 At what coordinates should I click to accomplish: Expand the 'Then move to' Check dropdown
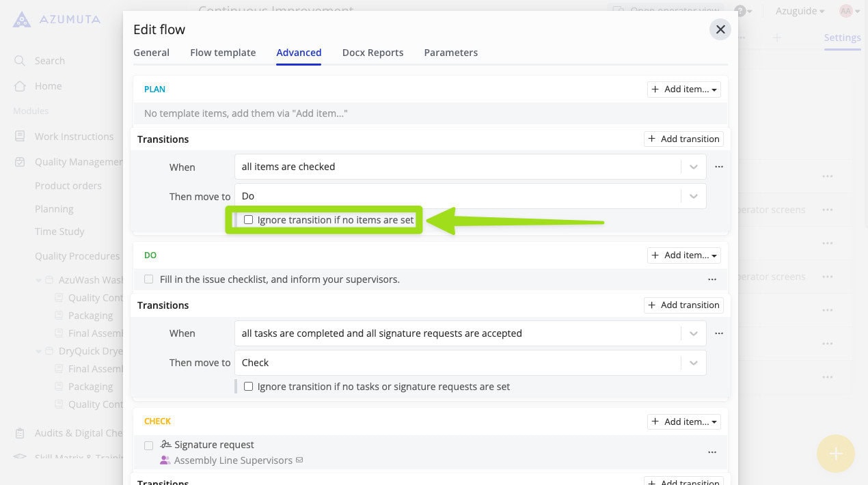click(693, 363)
